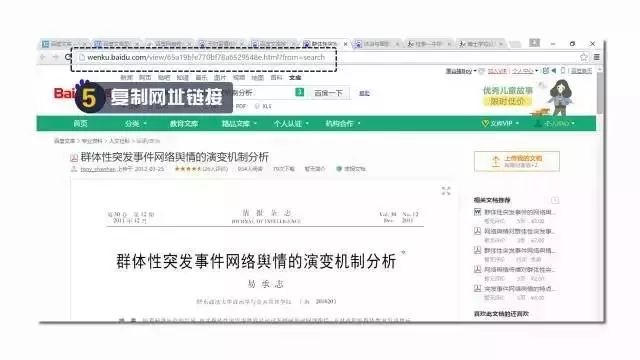Open the 文库VIP dropdown
Image resolution: width=640 pixels, height=360 pixels.
[500, 123]
